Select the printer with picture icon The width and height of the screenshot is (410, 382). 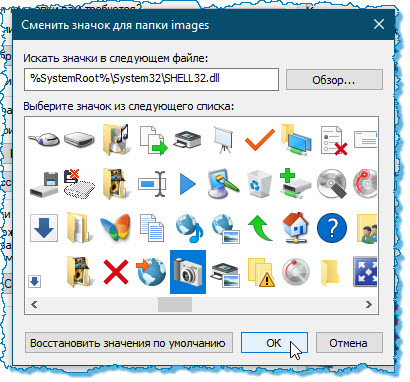pos(226,275)
